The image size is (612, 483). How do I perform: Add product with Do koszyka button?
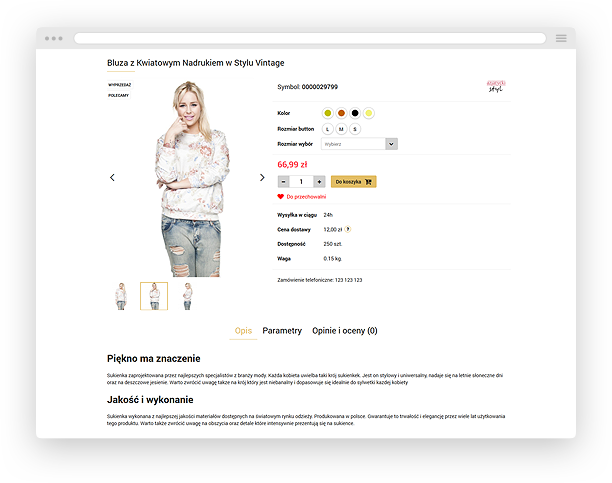pyautogui.click(x=354, y=182)
